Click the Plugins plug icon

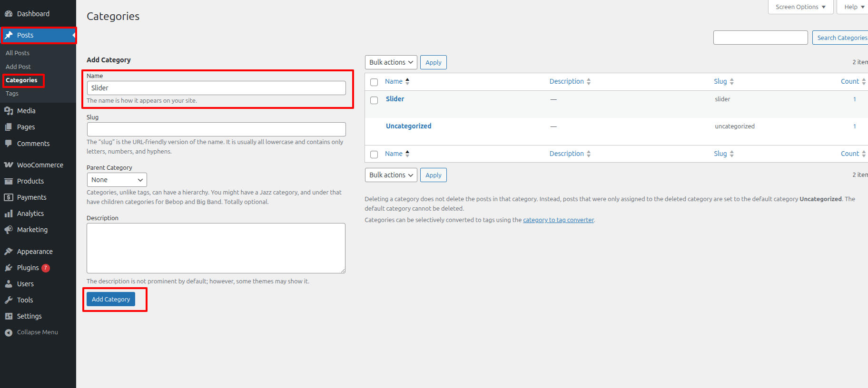coord(9,268)
